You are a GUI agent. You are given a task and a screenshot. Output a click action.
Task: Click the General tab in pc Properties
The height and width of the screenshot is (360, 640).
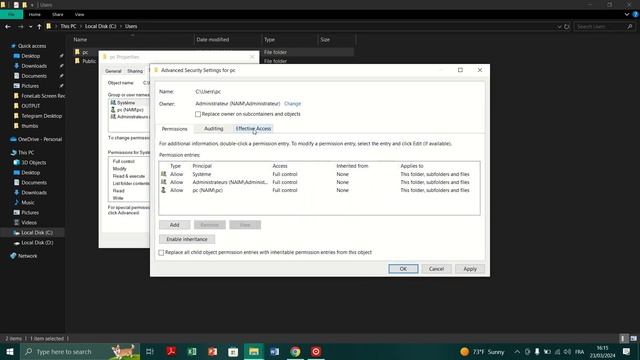pos(113,71)
